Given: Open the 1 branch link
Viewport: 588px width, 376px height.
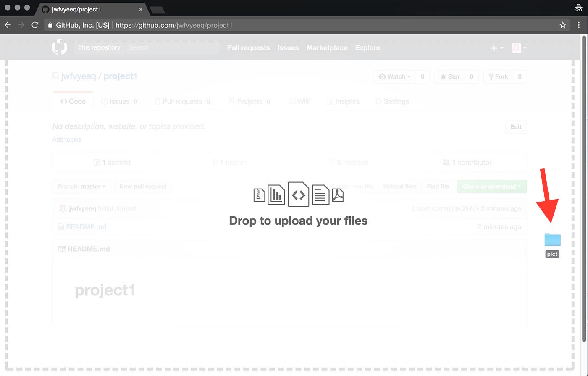Looking at the screenshot, I should [229, 162].
